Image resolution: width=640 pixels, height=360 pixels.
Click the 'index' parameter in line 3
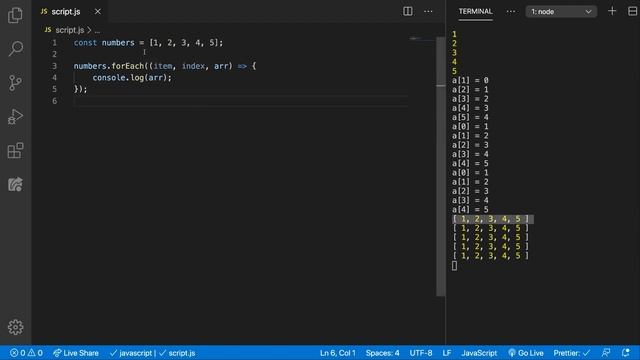(x=193, y=66)
